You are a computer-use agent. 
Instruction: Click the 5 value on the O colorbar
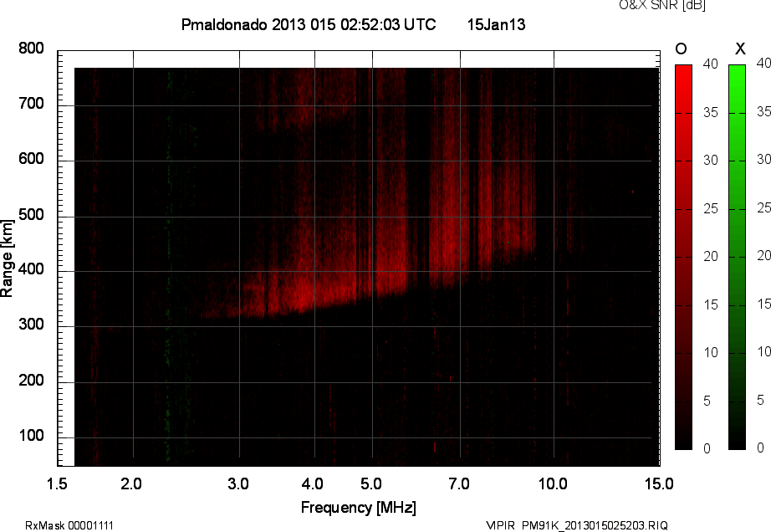coord(707,402)
